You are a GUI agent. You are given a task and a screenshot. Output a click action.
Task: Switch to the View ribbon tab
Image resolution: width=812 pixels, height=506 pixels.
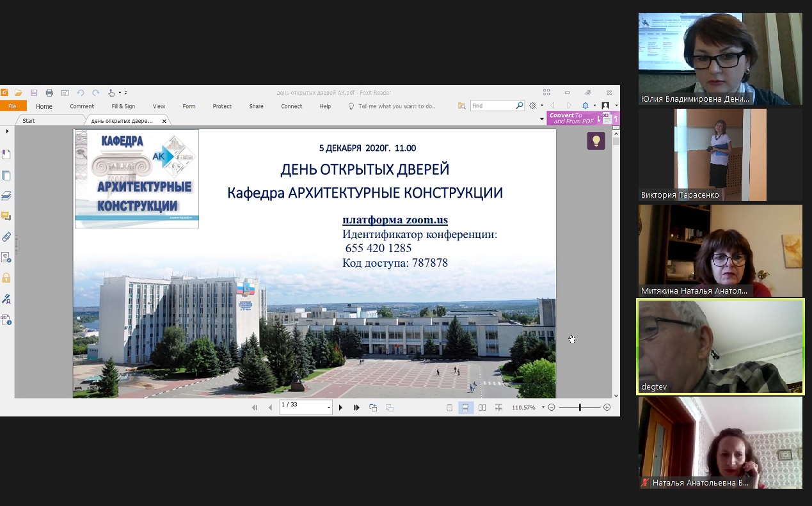[159, 106]
